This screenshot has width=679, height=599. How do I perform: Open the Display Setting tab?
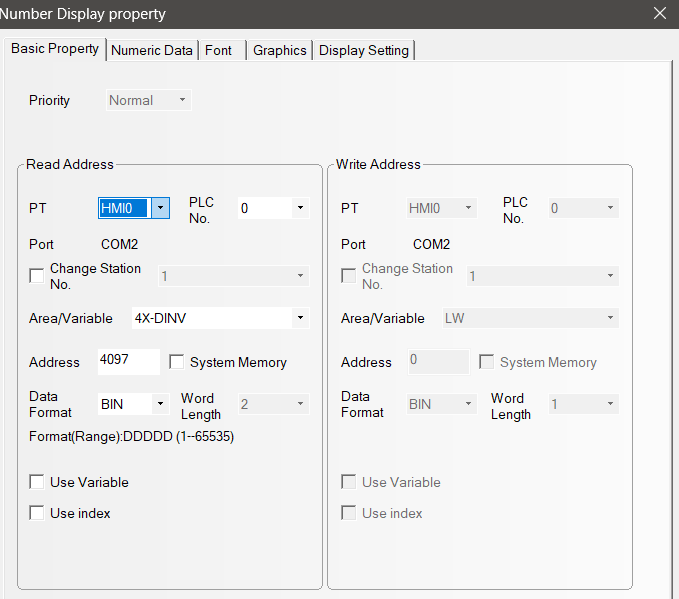tap(363, 50)
